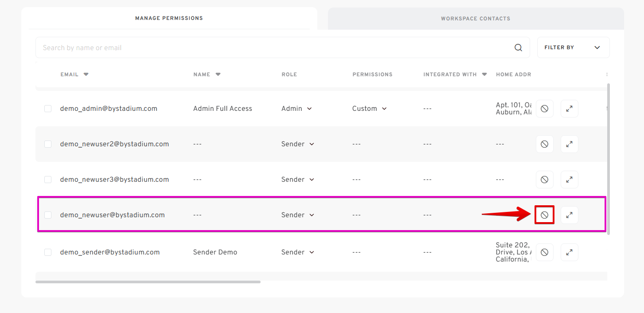Viewport: 644px width, 313px height.
Task: Select the Manage Permissions tab
Action: tap(169, 18)
